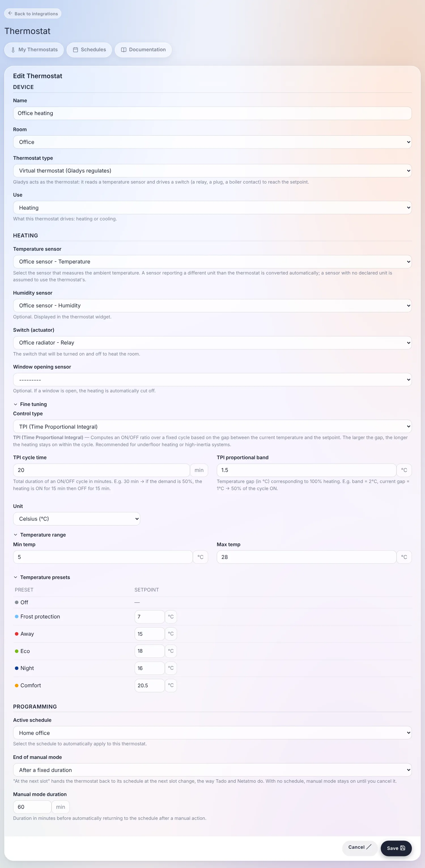This screenshot has height=868, width=425.
Task: Collapse the Fine tuning chevron
Action: coord(16,404)
